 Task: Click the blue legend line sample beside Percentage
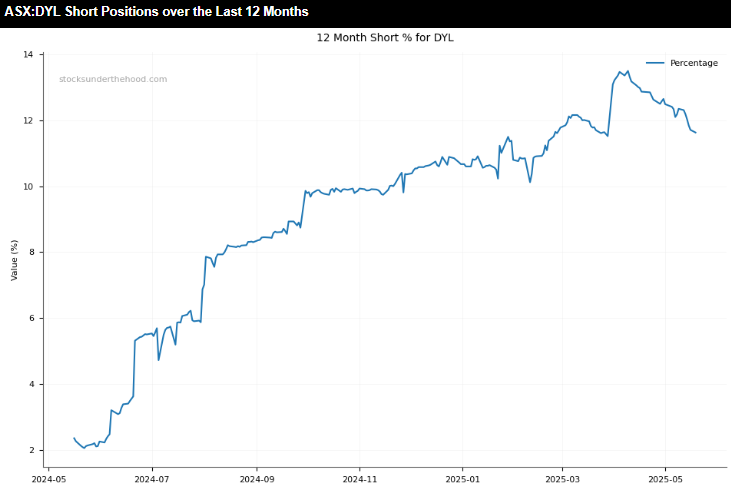point(655,63)
